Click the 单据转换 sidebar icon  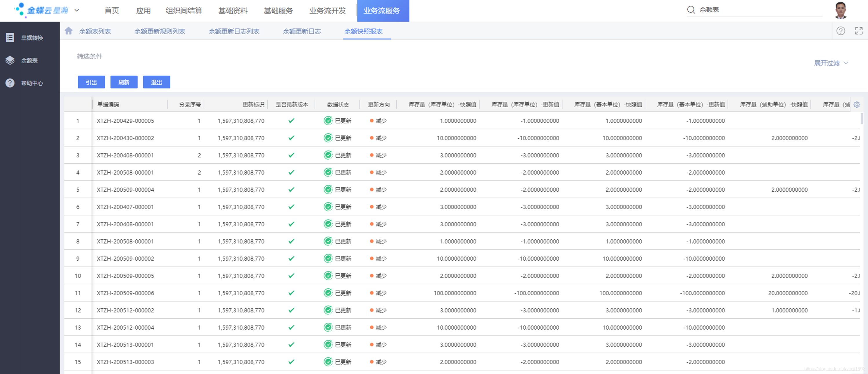coord(10,38)
